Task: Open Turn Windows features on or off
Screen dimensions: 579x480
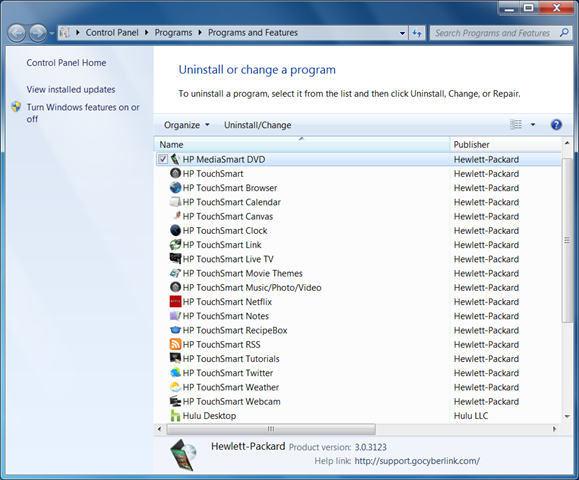Action: 83,113
